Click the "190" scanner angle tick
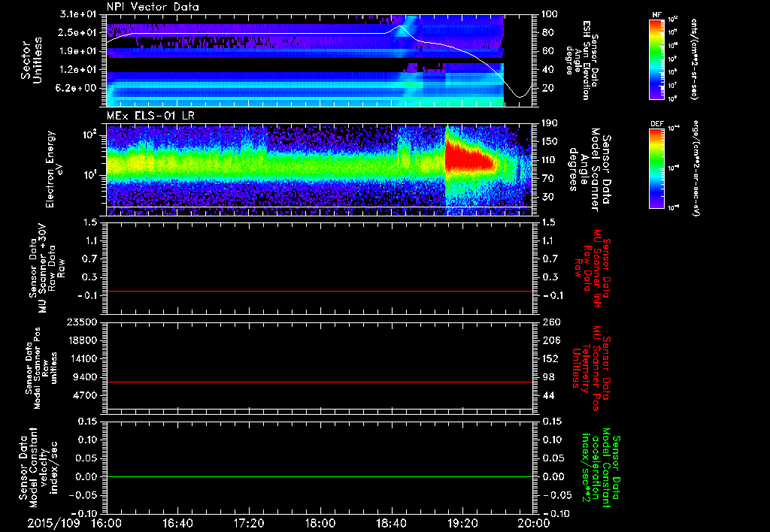Image resolution: width=770 pixels, height=532 pixels. [550, 123]
